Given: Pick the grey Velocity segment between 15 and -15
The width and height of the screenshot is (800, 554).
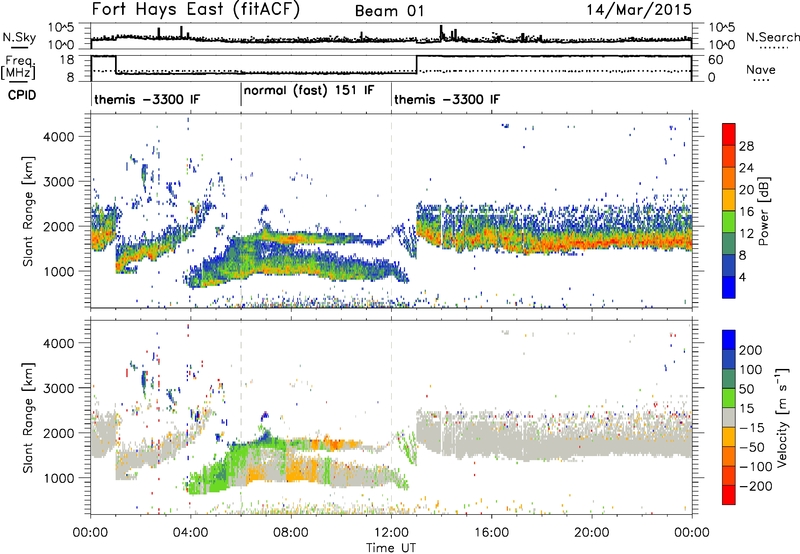Looking at the screenshot, I should (x=729, y=418).
